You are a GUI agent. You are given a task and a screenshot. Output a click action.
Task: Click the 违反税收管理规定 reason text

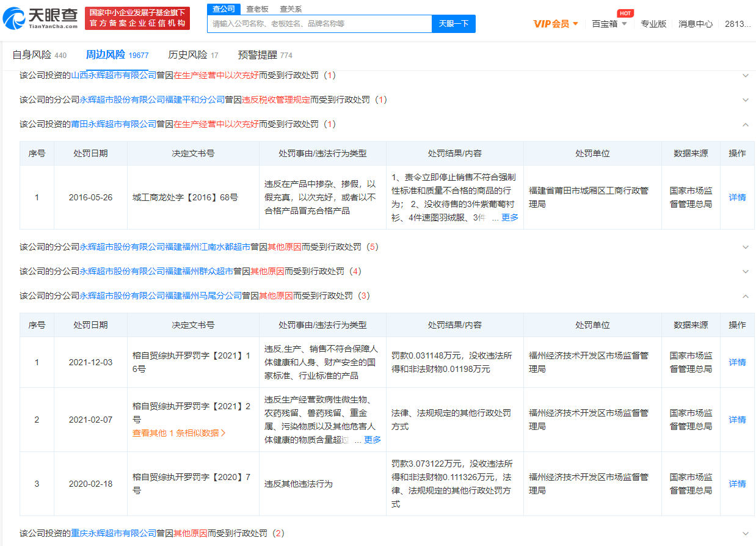click(x=276, y=100)
